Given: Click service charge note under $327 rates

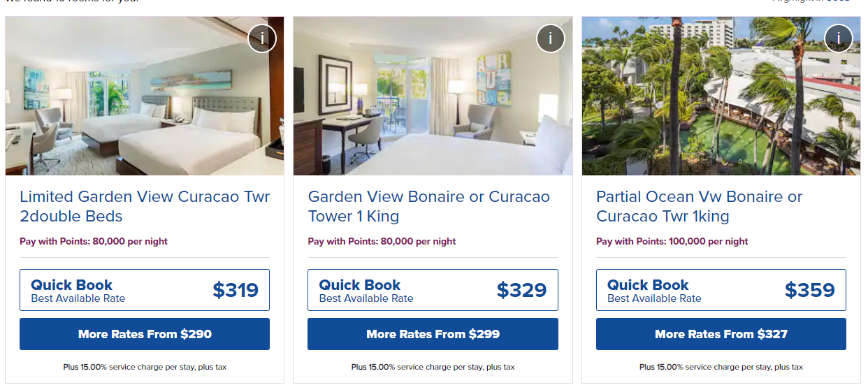Looking at the screenshot, I should [721, 367].
